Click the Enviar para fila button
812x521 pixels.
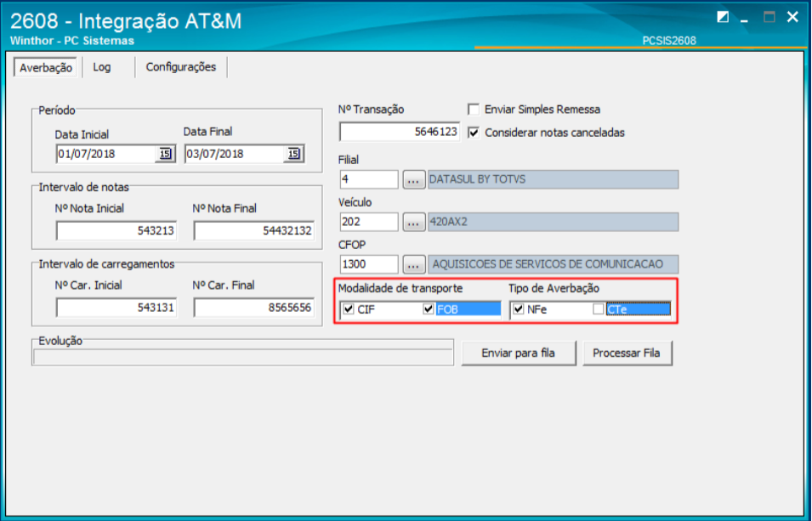[x=519, y=354]
